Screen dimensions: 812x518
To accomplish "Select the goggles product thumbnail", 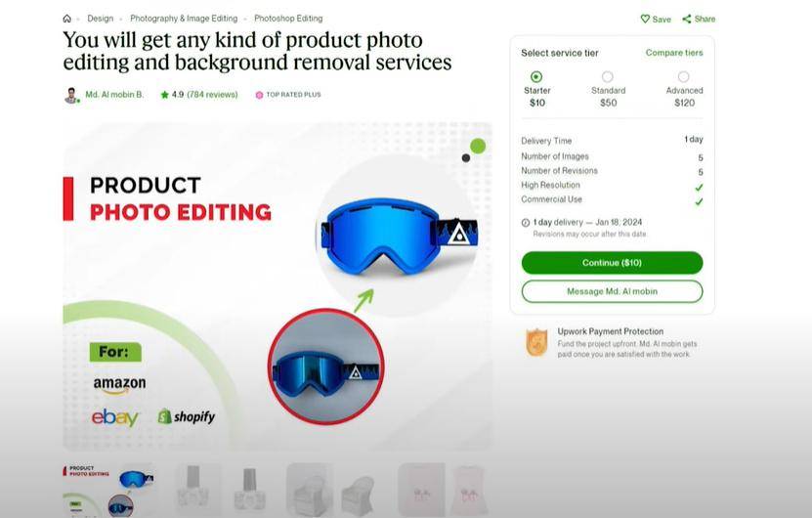I will [108, 490].
